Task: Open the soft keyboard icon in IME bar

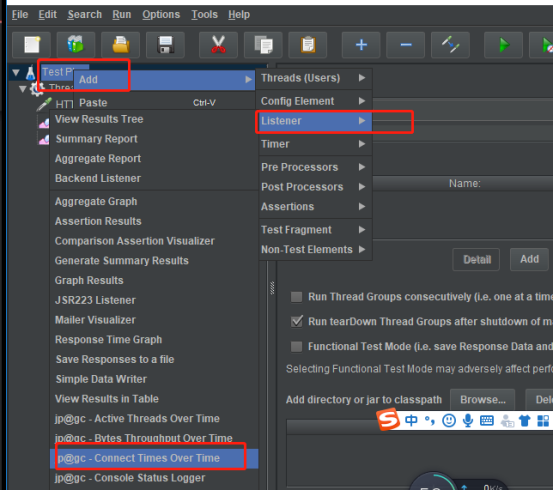Action: (487, 420)
